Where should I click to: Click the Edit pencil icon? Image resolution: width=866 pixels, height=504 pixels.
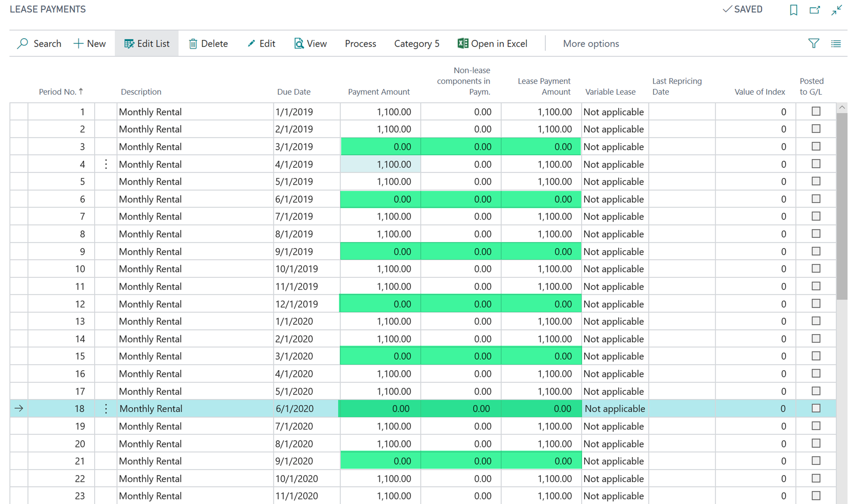coord(251,43)
